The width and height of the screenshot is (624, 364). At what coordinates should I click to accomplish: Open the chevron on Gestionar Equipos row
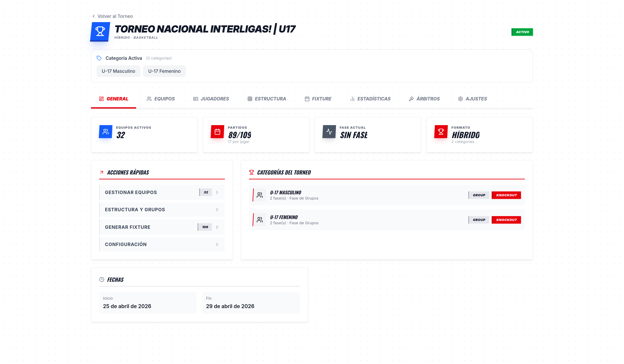click(x=217, y=192)
